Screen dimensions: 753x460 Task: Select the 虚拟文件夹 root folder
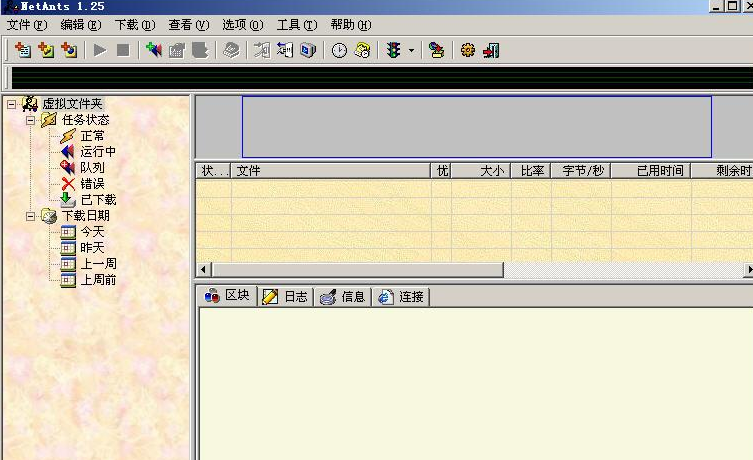click(x=72, y=104)
